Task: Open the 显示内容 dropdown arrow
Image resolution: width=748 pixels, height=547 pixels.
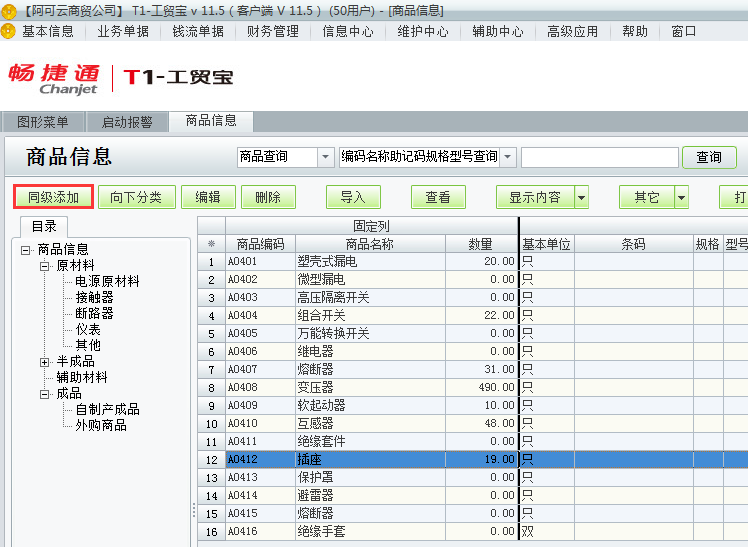Action: [581, 198]
